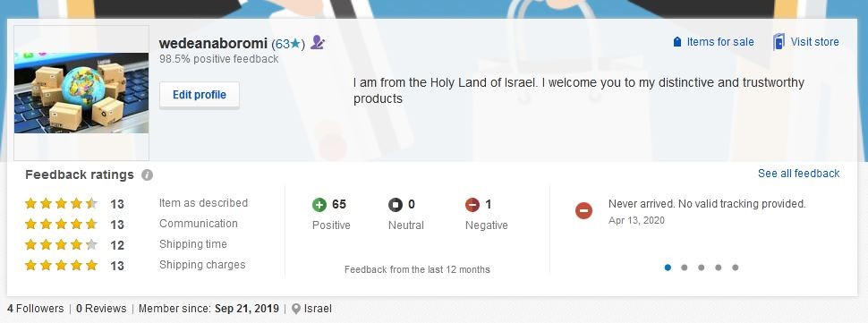868x323 pixels.
Task: Select the second feedback carousel dot
Action: [x=685, y=268]
